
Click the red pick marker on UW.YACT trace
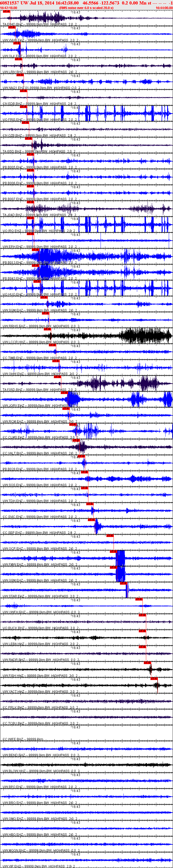point(154,679)
